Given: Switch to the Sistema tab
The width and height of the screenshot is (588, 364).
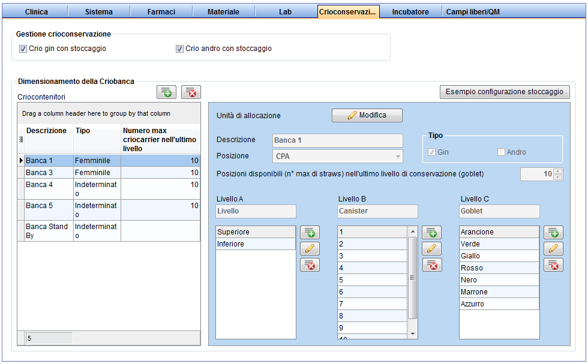Looking at the screenshot, I should [98, 11].
